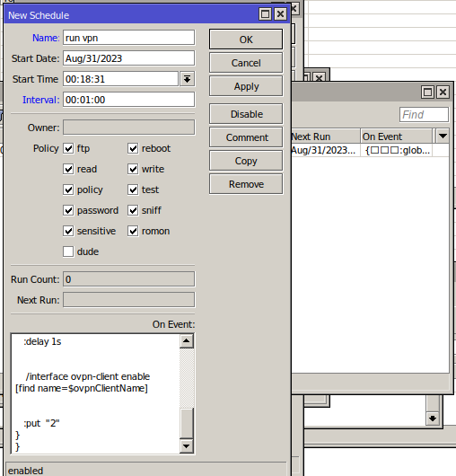456x476 pixels.
Task: Copy the schedule entry
Action: tap(246, 161)
